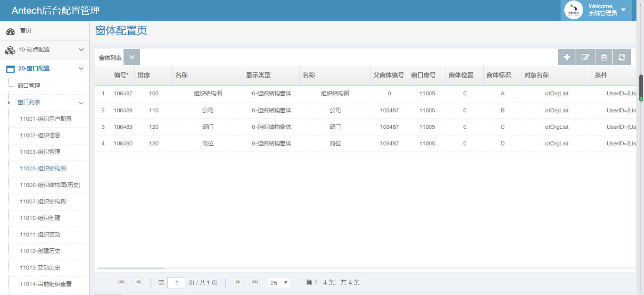The height and width of the screenshot is (295, 644).
Task: Click the Antech后台配置管理 header title
Action: point(56,10)
